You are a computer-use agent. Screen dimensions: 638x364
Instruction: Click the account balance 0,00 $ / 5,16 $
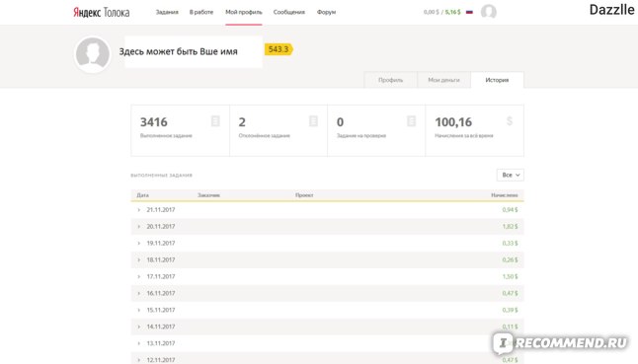pyautogui.click(x=441, y=12)
